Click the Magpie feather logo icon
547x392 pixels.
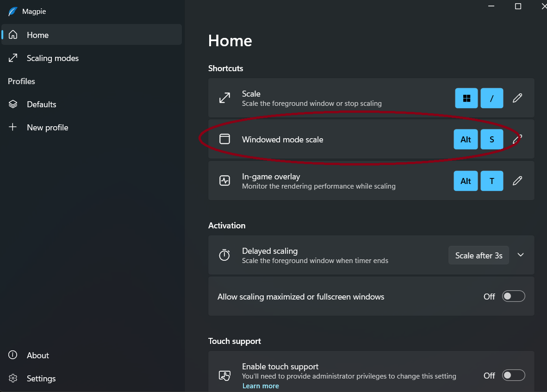click(x=12, y=12)
